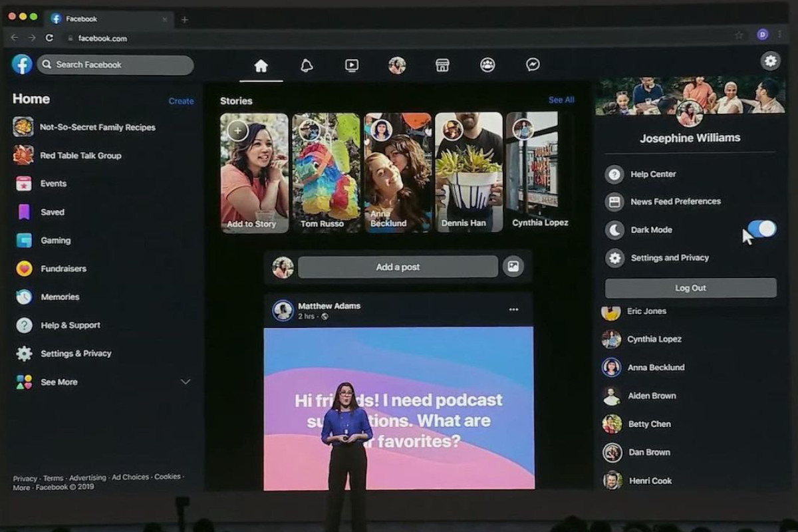The height and width of the screenshot is (532, 798).
Task: Click the Facebook logo
Action: (x=22, y=65)
